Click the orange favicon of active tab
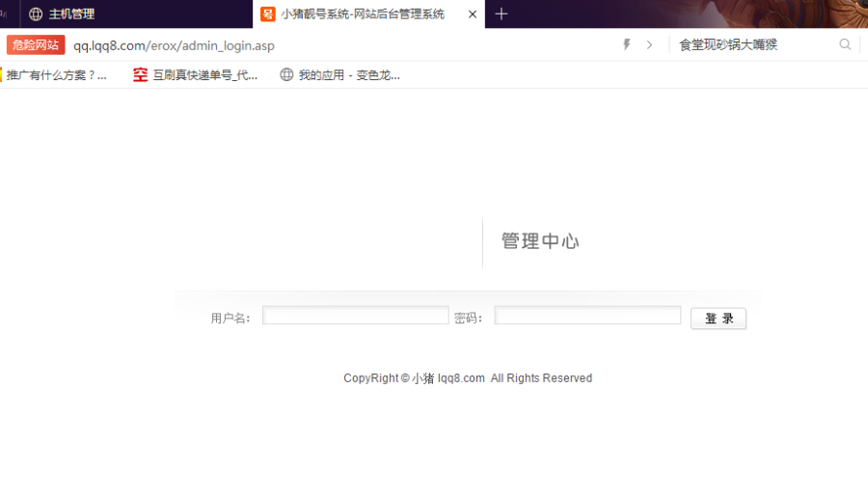 268,14
